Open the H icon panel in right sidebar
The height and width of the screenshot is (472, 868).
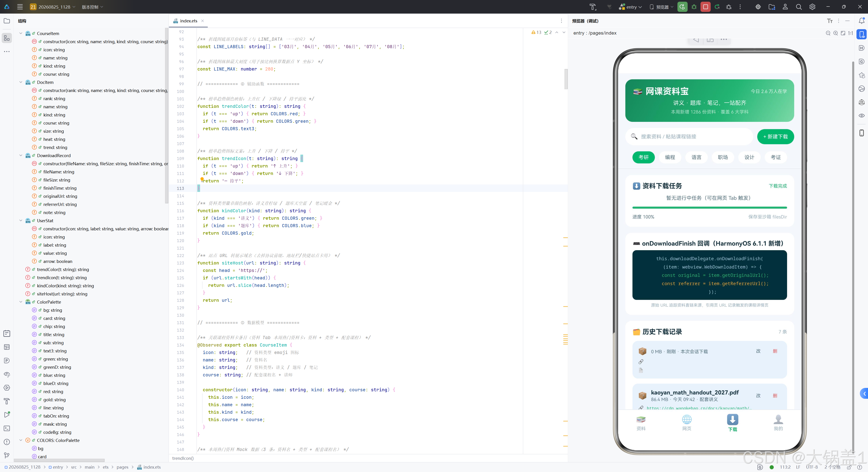pos(862,48)
